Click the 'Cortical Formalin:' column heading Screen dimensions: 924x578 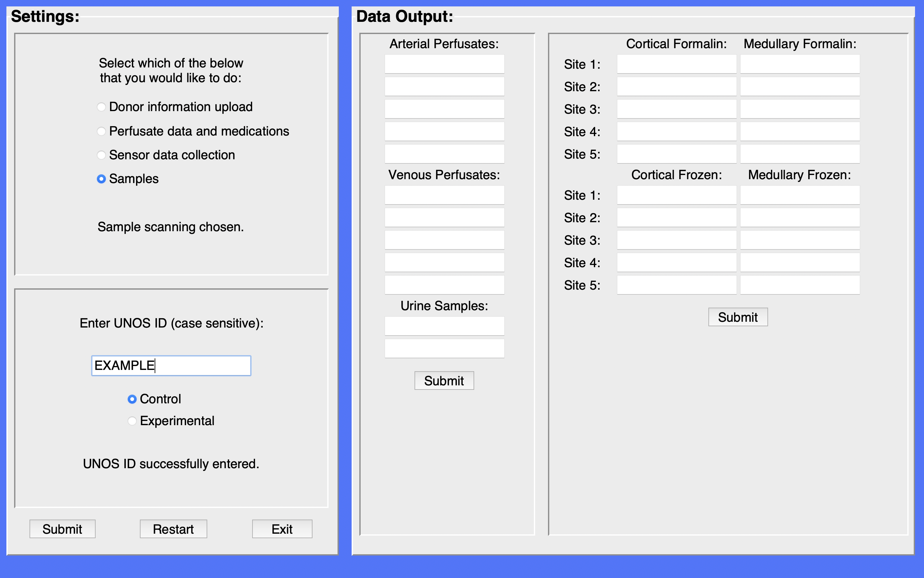point(677,44)
